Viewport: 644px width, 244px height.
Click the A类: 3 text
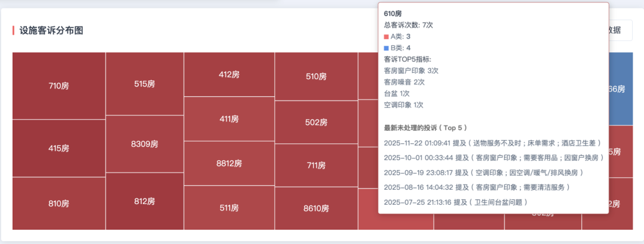(x=401, y=36)
